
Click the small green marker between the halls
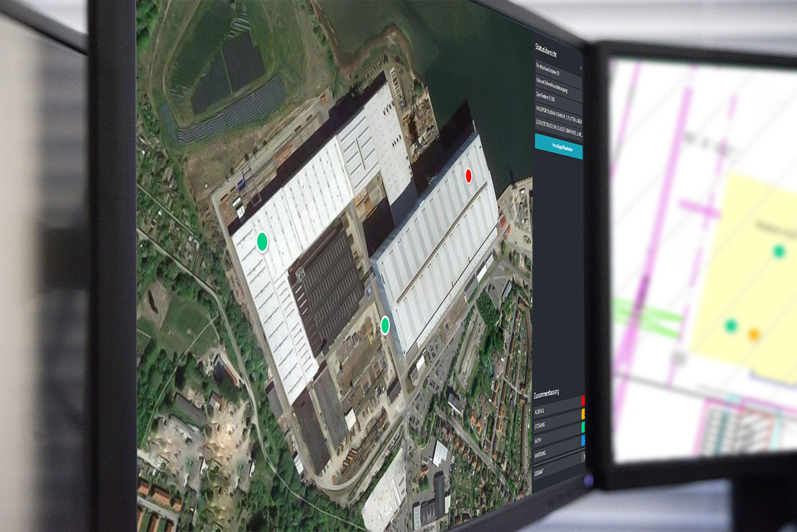(x=385, y=325)
